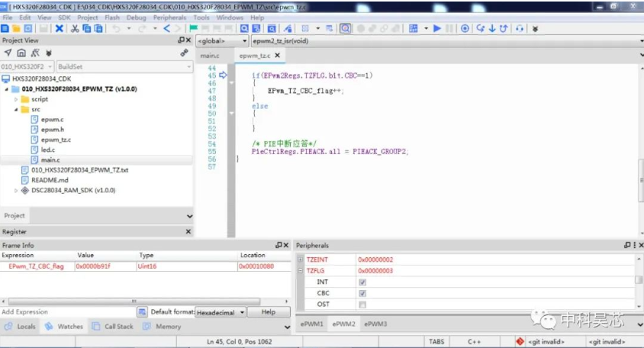
Task: Expand the TZEINT register row
Action: tap(300, 259)
